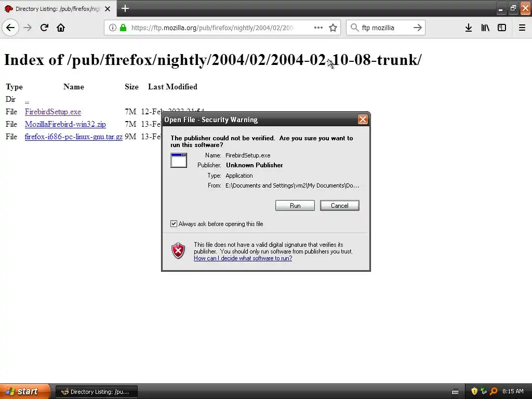The height and width of the screenshot is (399, 532).
Task: Click the 'Index of /pub/firefox/nightly' heading
Action: [x=212, y=60]
